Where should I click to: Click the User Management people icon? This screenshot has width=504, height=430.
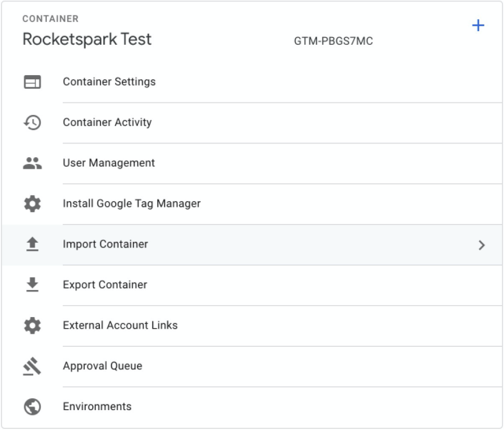(x=32, y=163)
